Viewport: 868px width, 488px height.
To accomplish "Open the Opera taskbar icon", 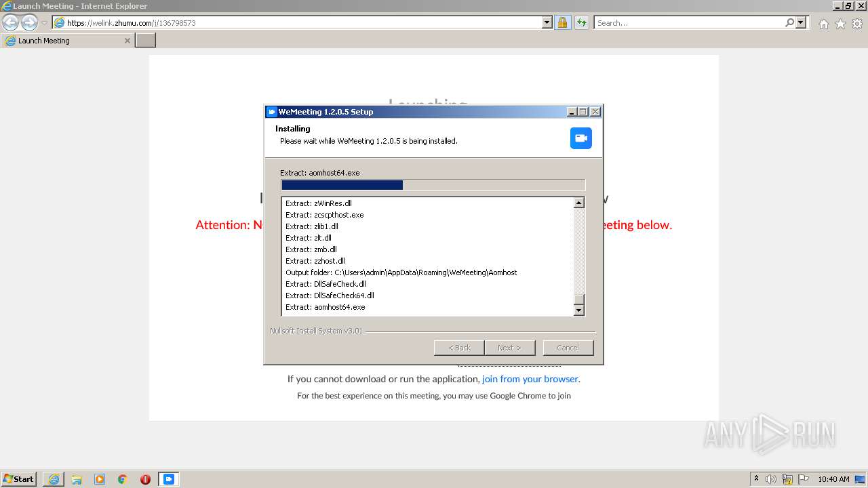I will point(145,479).
